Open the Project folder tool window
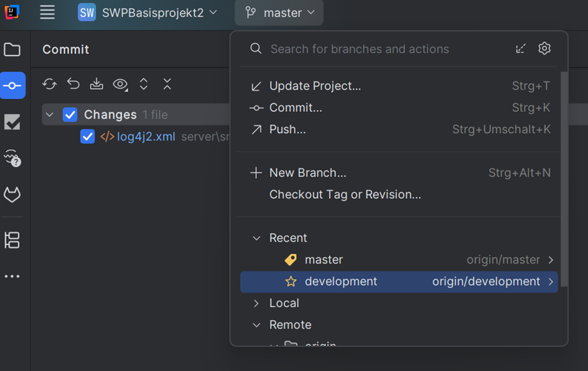The height and width of the screenshot is (371, 588). coord(12,50)
